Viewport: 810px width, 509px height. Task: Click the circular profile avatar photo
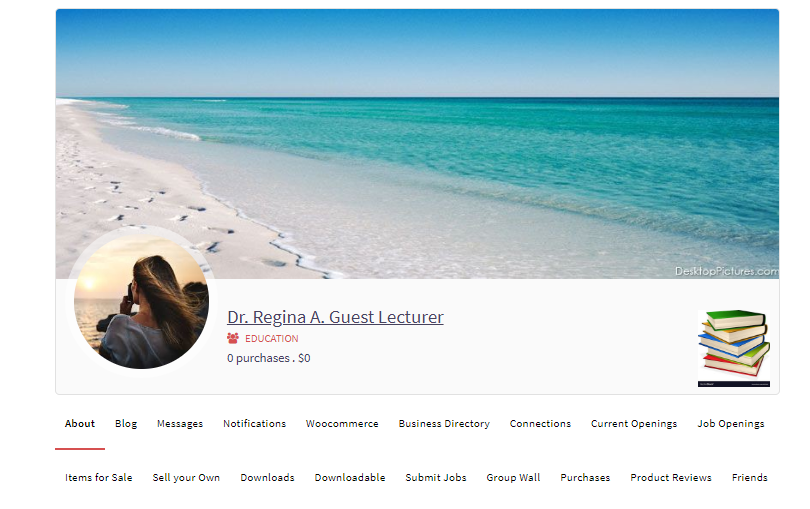[142, 302]
